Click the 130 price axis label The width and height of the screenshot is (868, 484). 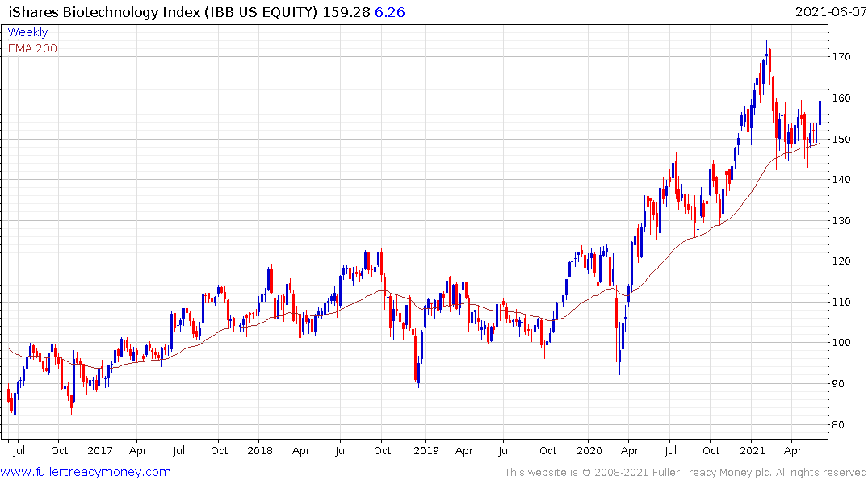coord(841,221)
